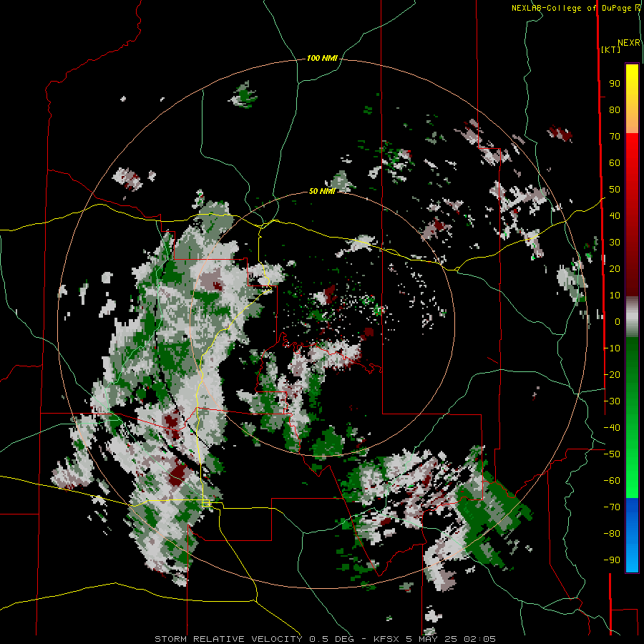The width and height of the screenshot is (644, 644).
Task: Click the KFSX radar site identifier
Action: click(x=386, y=639)
